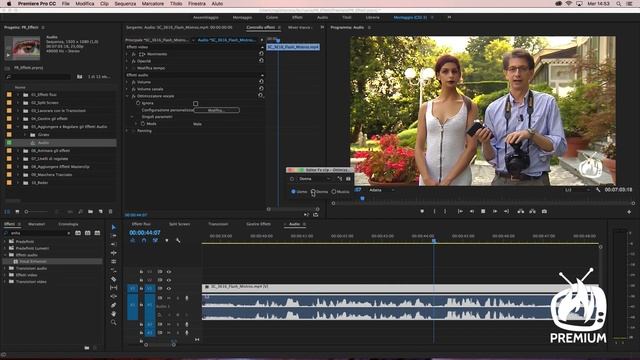
Task: Select the Razor tool
Action: (113, 279)
